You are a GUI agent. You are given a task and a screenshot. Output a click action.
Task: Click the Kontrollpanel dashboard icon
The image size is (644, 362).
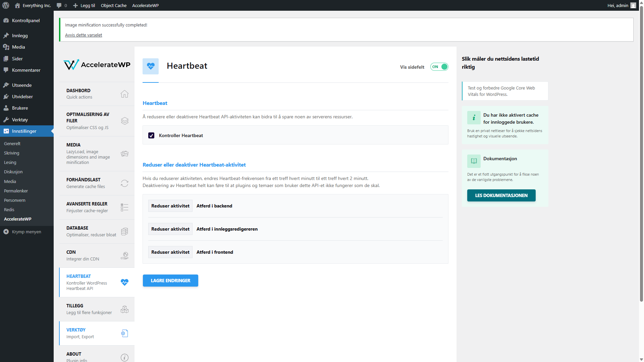point(6,20)
